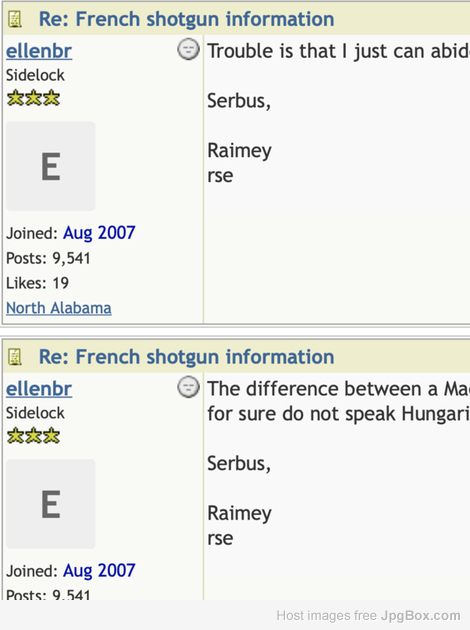Visit the ellenbr profile from the first post
470x630 pixels.
pos(39,51)
